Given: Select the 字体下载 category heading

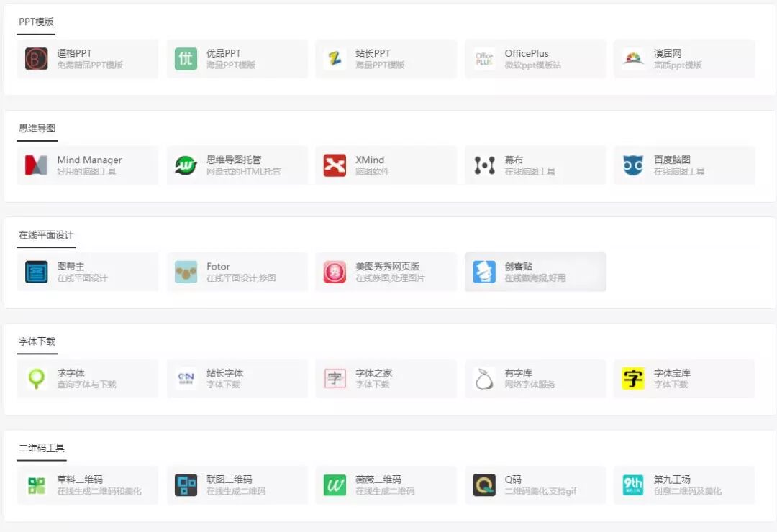Looking at the screenshot, I should pos(37,341).
